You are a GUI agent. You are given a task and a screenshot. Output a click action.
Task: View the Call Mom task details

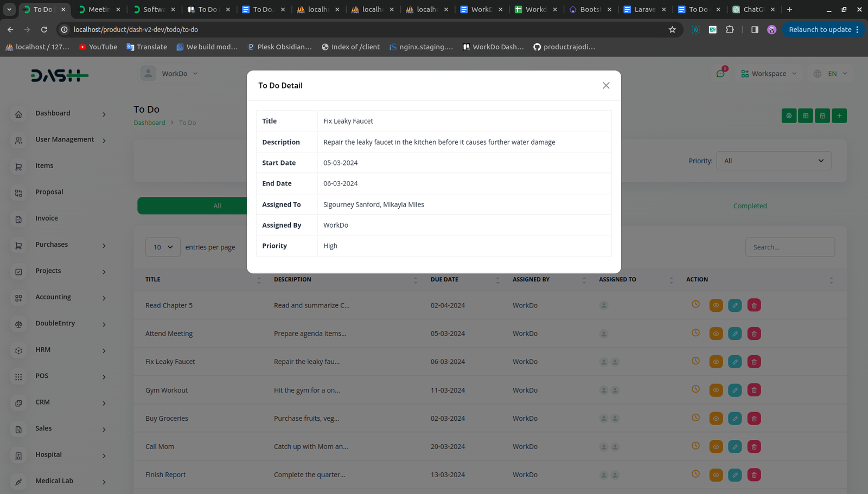click(716, 447)
